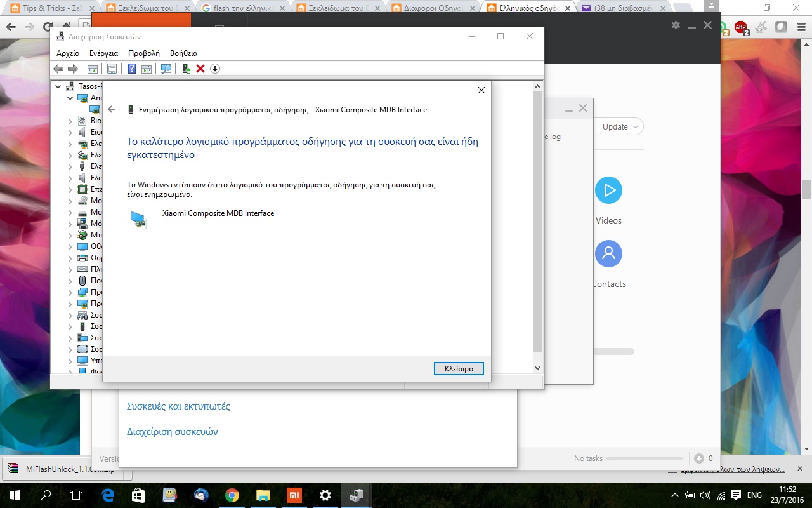Click the device tree vertical scrollbar down arrow
This screenshot has width=812, height=508.
(537, 368)
